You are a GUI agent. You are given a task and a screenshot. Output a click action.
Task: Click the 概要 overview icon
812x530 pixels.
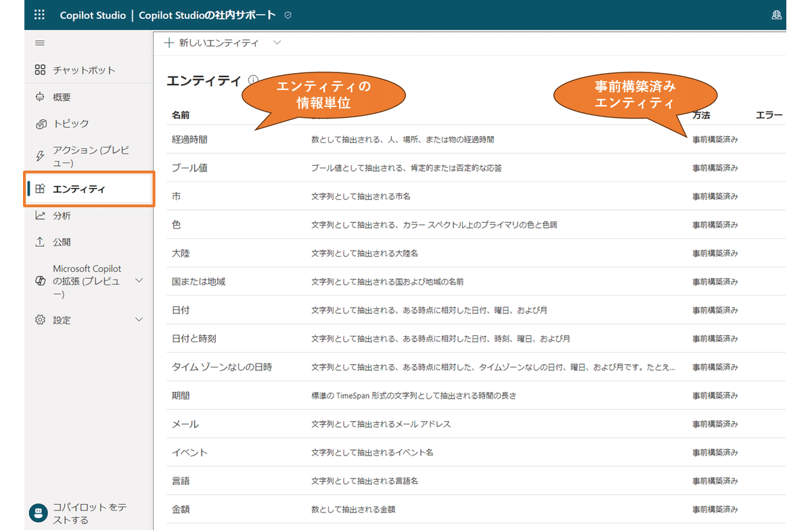coord(40,97)
